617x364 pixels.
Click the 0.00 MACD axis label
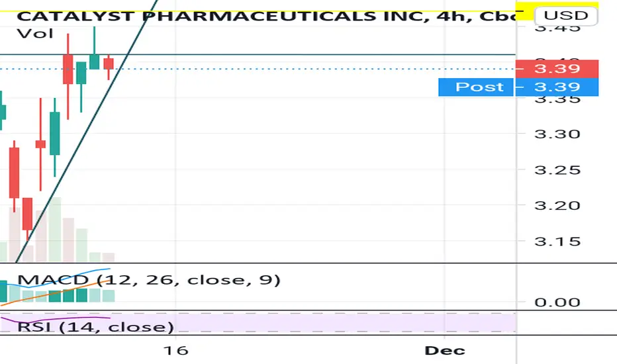(557, 302)
